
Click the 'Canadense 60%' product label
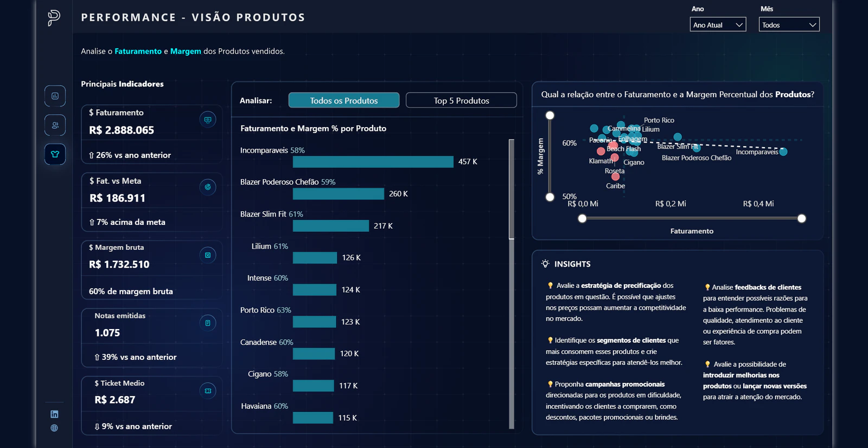267,342
